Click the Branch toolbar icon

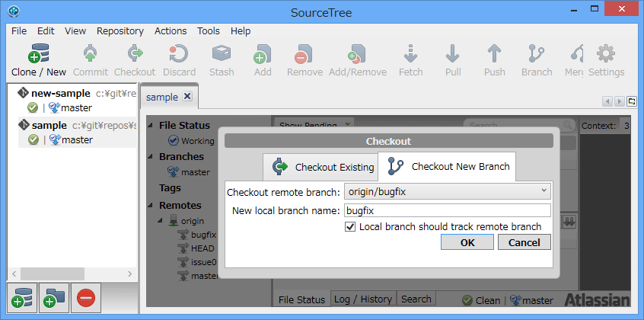(x=537, y=53)
